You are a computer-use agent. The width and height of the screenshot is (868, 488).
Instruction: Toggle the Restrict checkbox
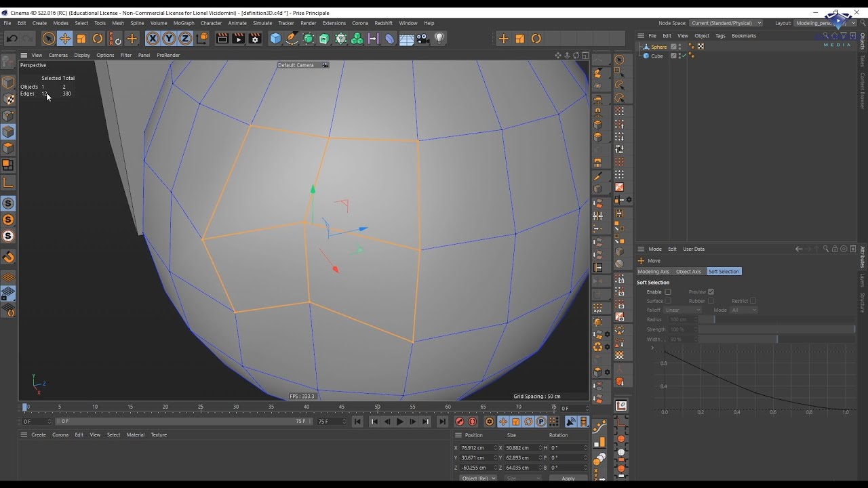[x=753, y=301]
